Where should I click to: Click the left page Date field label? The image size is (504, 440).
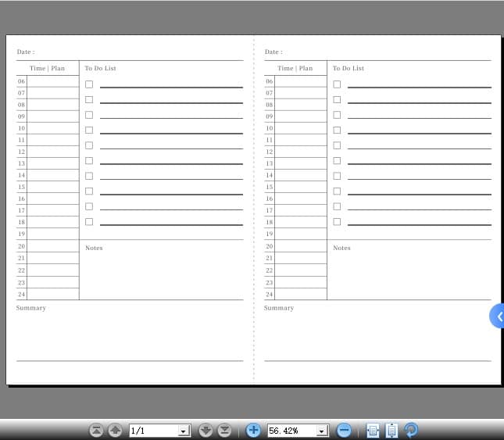tap(26, 52)
